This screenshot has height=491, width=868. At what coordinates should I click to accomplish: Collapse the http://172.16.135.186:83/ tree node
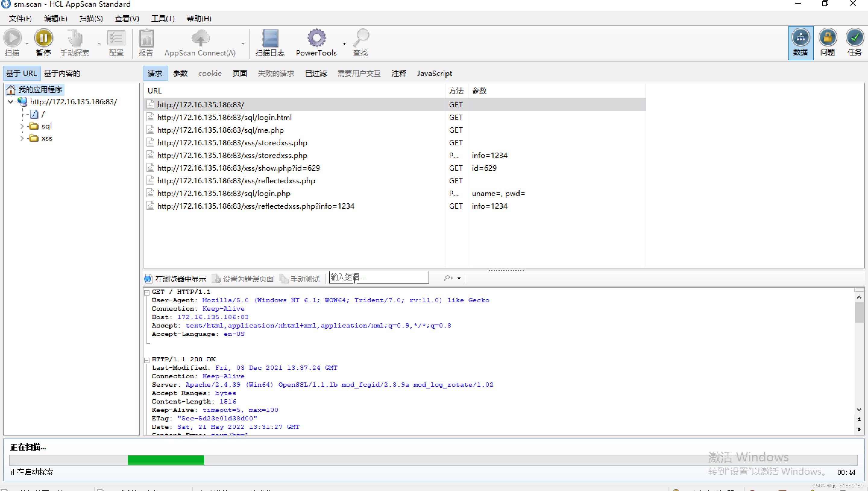coord(11,102)
